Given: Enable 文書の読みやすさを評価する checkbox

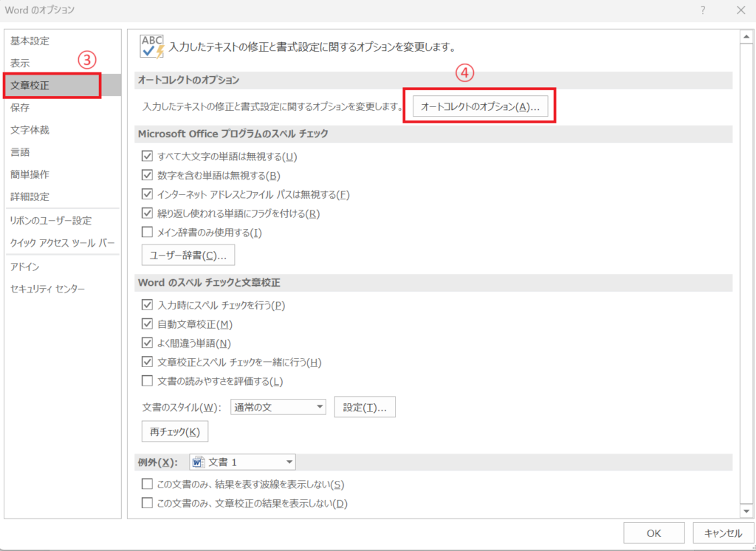Looking at the screenshot, I should (x=147, y=382).
